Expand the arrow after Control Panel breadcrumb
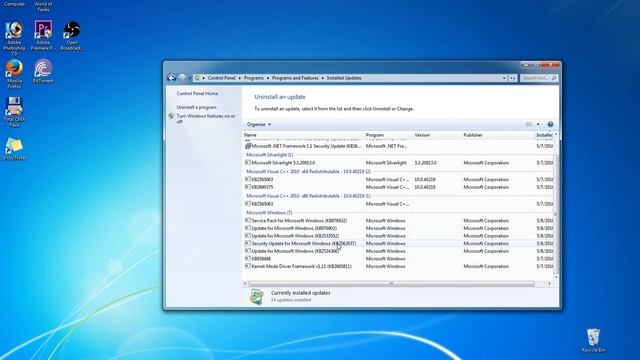The width and height of the screenshot is (640, 360). [240, 78]
